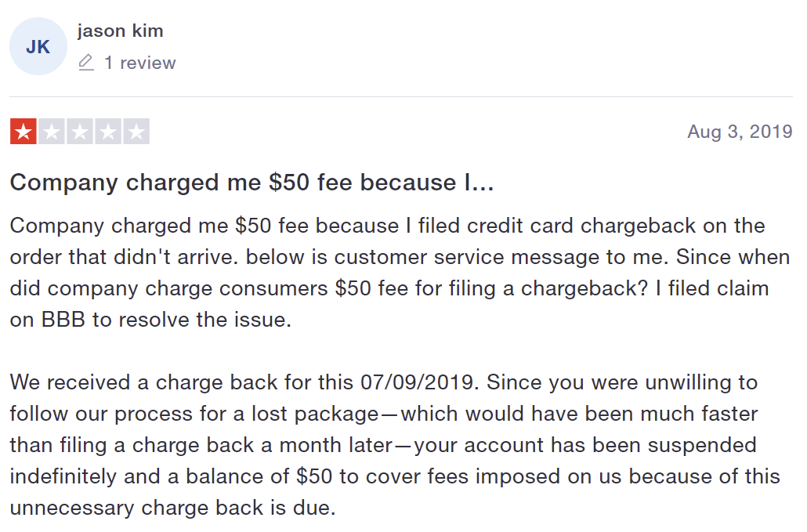
Task: Click the second gray star
Action: point(52,132)
